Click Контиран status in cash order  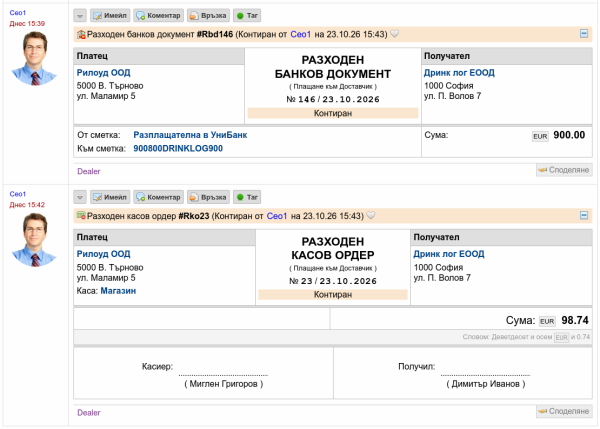333,295
